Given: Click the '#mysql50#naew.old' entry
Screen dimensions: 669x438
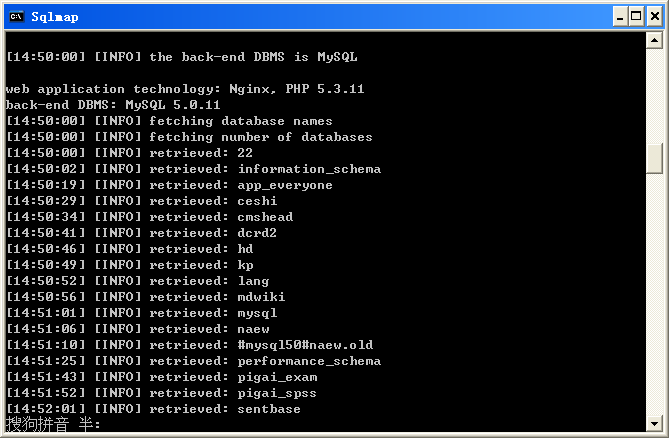Looking at the screenshot, I should 305,345.
